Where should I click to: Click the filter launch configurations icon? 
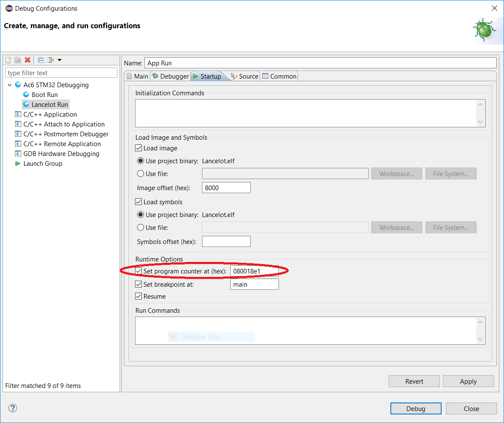51,60
